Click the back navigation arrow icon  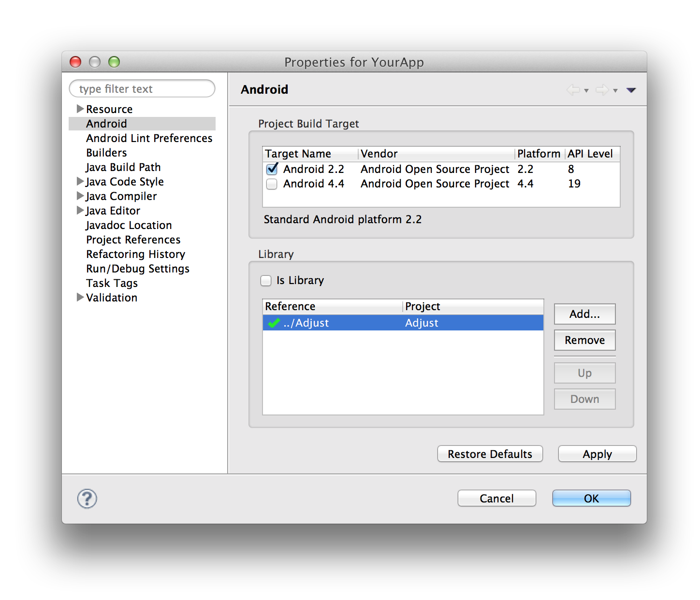tap(573, 90)
